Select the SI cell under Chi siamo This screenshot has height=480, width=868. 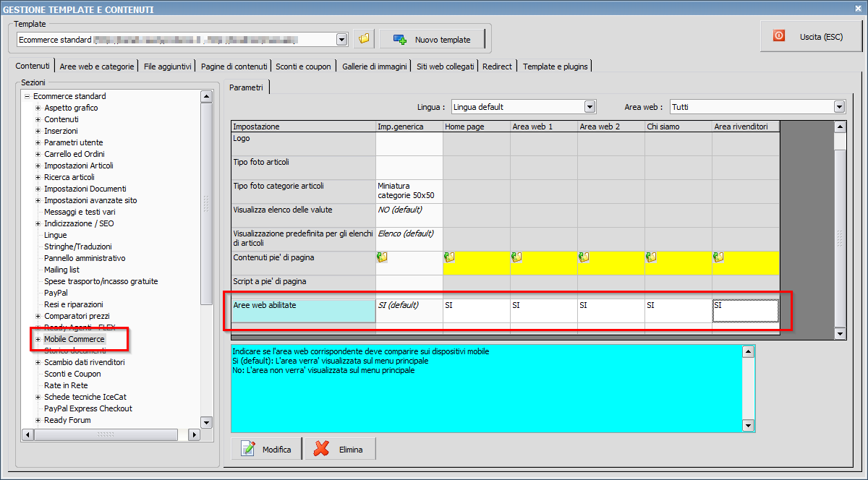click(678, 310)
